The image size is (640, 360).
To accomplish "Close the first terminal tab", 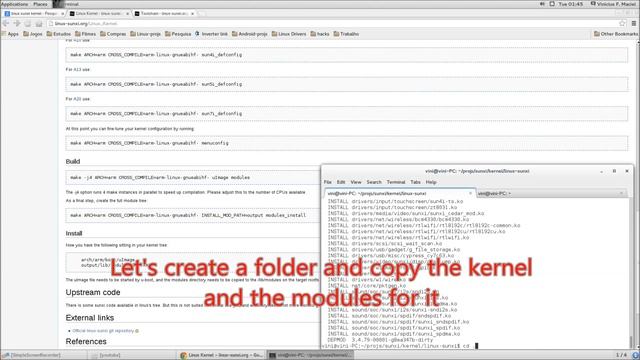I will pyautogui.click(x=470, y=193).
